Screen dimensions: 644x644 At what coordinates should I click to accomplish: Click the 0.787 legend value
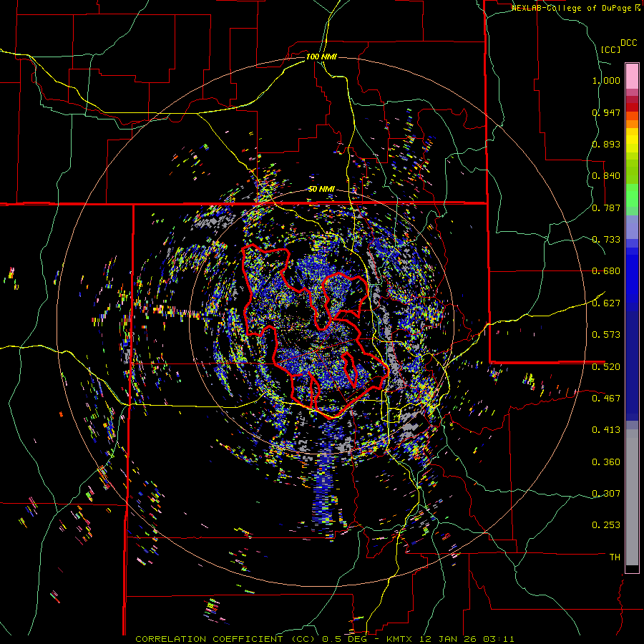tap(606, 208)
